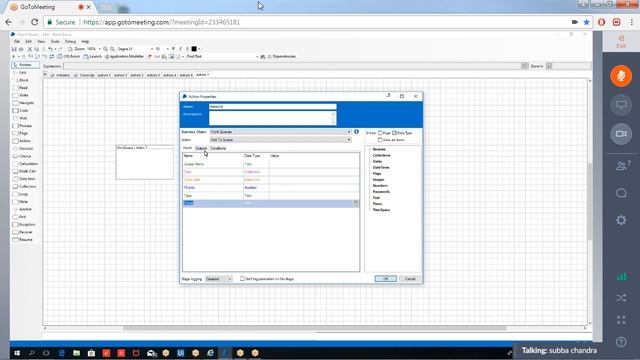Viewport: 640px width, 360px height.
Task: Select the Page stage tool
Action: [x=21, y=133]
